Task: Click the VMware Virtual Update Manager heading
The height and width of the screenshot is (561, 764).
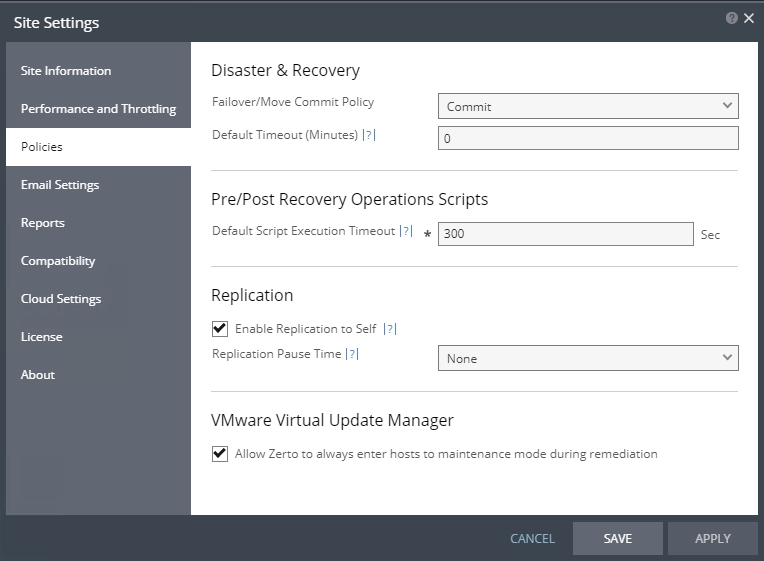Action: pos(332,420)
